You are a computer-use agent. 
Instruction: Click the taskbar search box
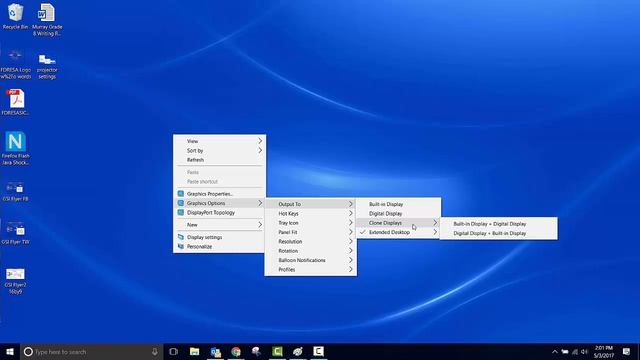(x=91, y=351)
